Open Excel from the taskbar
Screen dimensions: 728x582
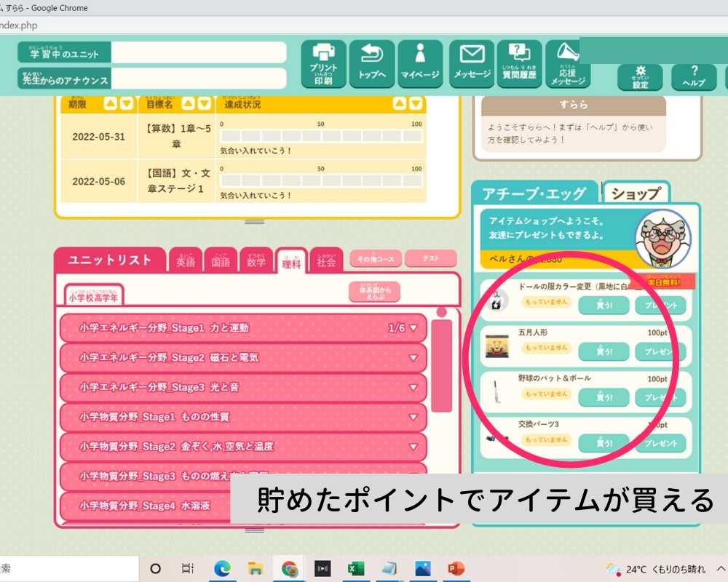tap(356, 568)
